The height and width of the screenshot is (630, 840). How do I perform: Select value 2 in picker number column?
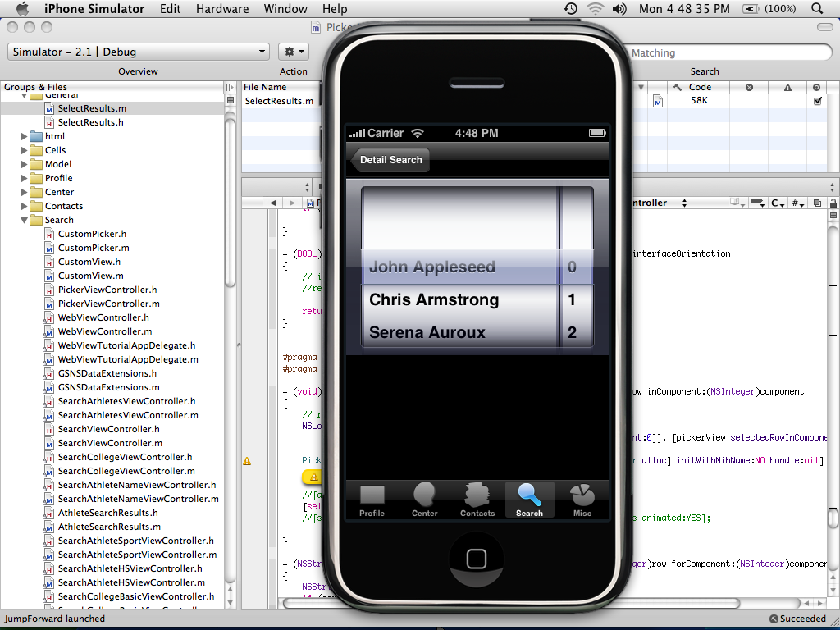click(x=572, y=332)
